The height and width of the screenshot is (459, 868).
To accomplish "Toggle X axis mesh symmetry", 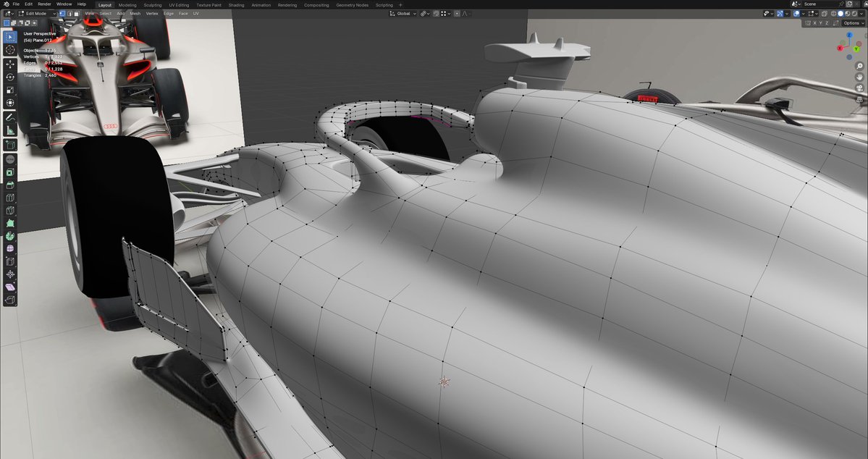I will 815,23.
